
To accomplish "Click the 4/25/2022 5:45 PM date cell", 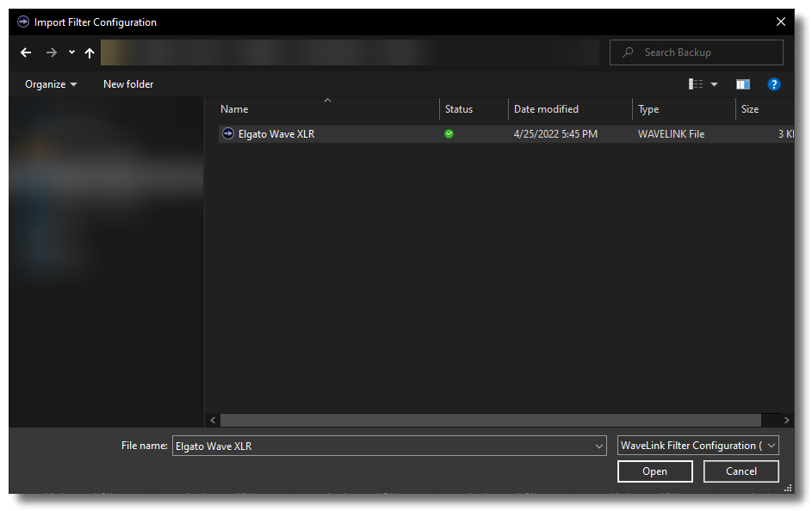I will coord(555,134).
